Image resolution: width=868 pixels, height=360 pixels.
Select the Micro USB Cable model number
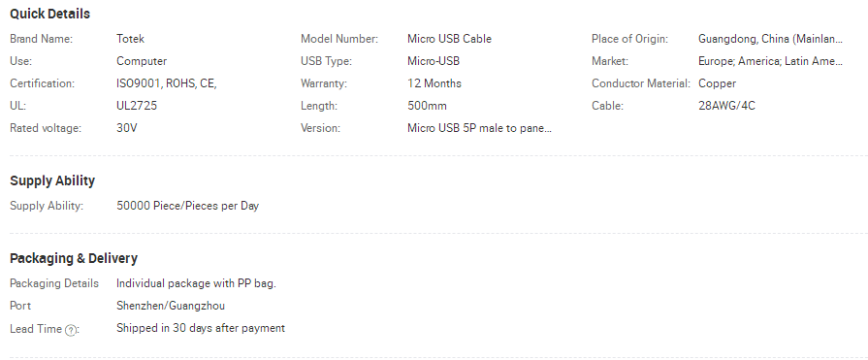point(449,39)
